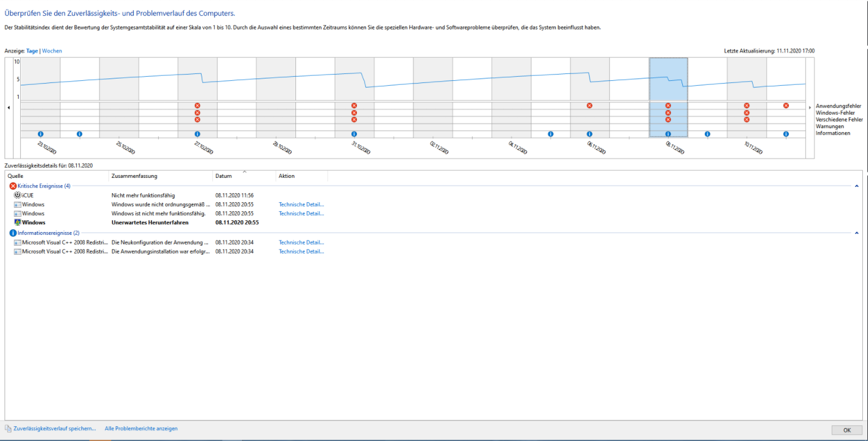Select the Windows-Fehler icon on 10.11.2020
Viewport: 868px width, 441px height.
pyautogui.click(x=747, y=113)
